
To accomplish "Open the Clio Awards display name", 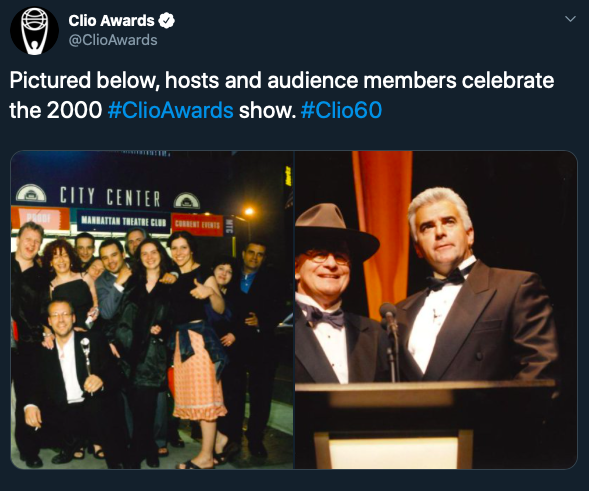I will coord(111,21).
